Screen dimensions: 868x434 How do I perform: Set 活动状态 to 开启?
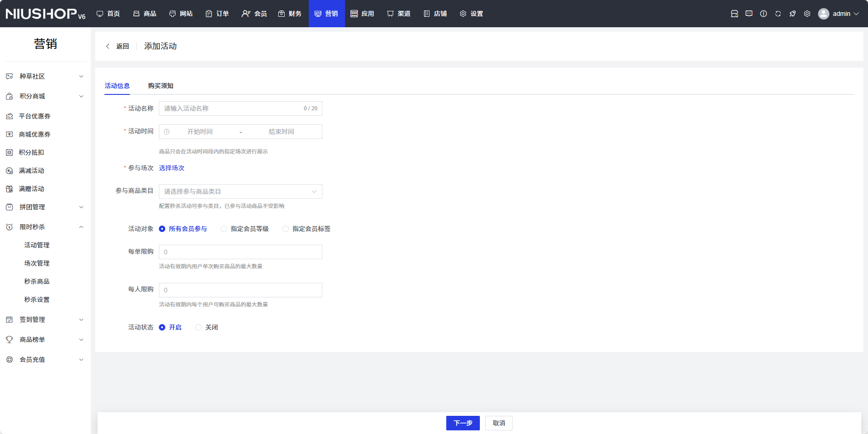(x=162, y=327)
